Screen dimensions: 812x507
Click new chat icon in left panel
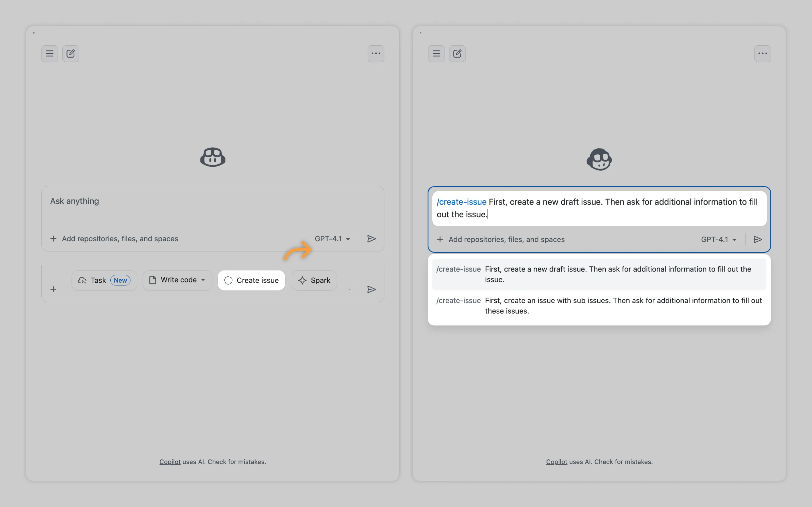pyautogui.click(x=71, y=54)
